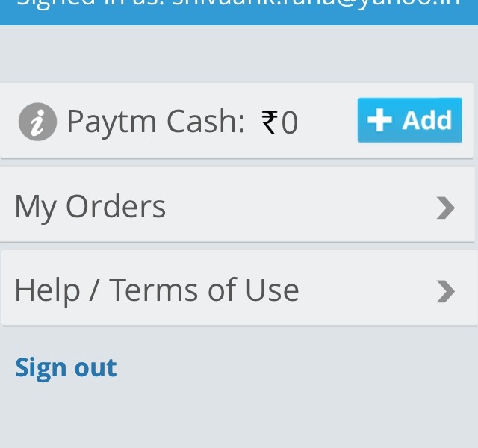Image resolution: width=478 pixels, height=448 pixels.
Task: Tap the blue signed-in header bar
Action: tap(239, 12)
